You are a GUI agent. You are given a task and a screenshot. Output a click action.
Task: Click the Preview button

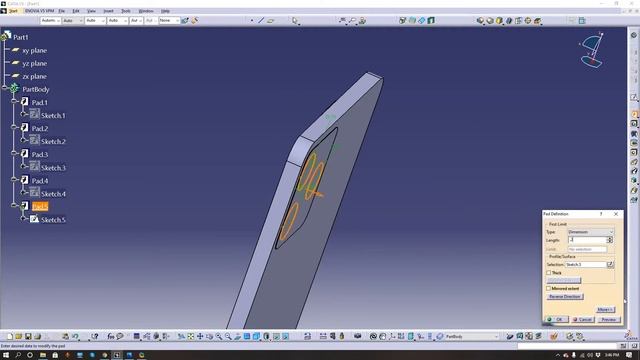point(608,320)
